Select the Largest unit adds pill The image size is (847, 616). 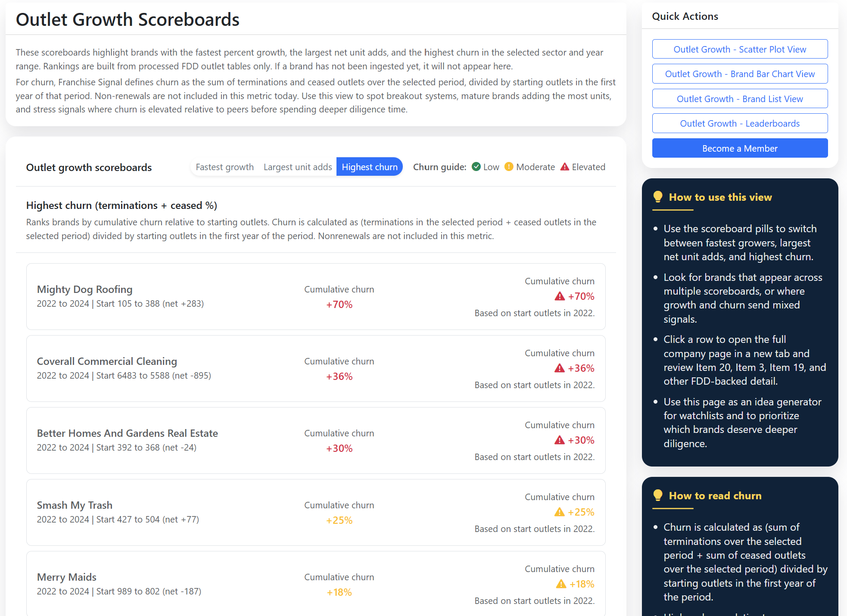tap(298, 167)
